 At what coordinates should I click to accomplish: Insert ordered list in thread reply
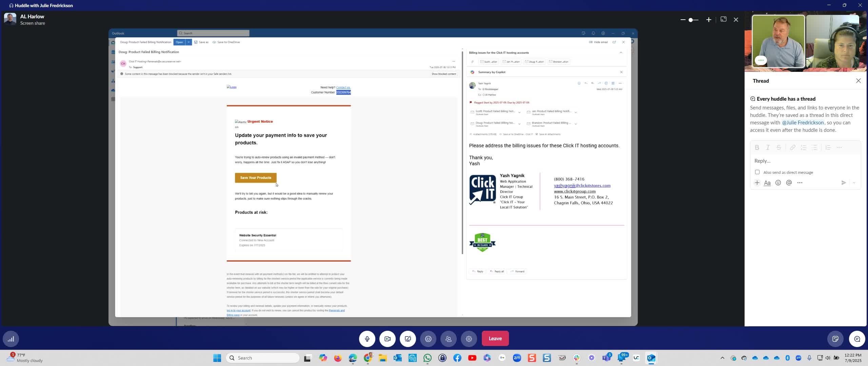[804, 147]
